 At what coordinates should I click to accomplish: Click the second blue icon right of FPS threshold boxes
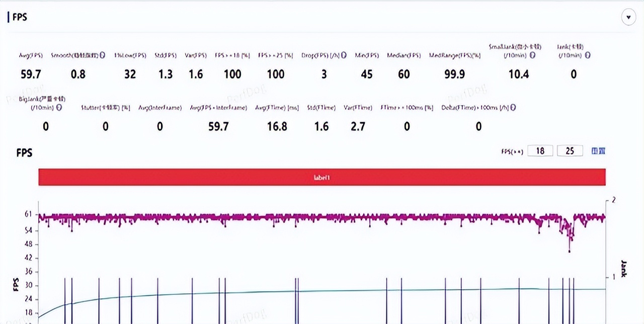[x=602, y=151]
